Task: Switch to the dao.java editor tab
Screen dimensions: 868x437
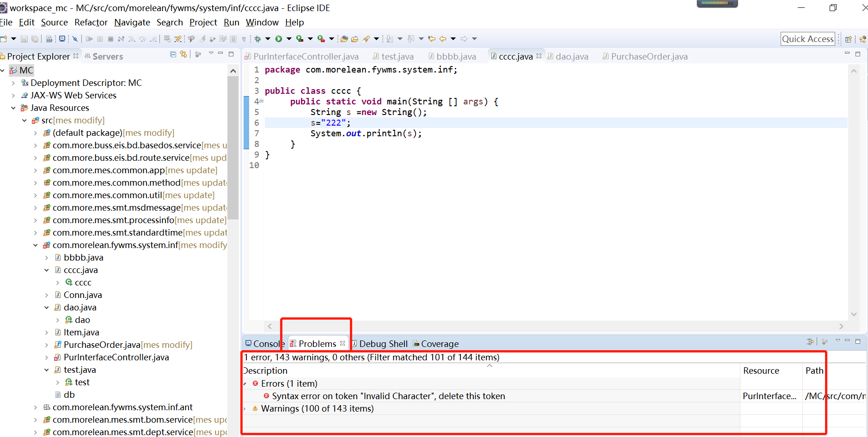Action: [568, 56]
